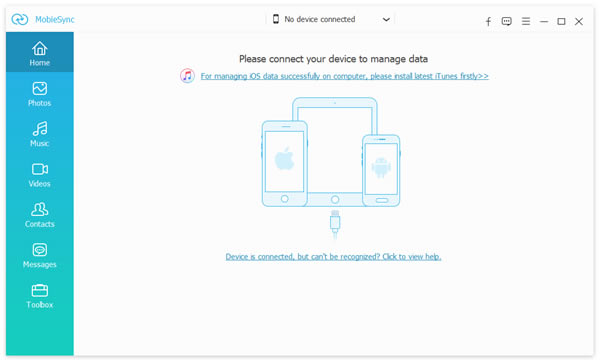Open the Contacts section
The width and height of the screenshot is (600, 362).
40,215
